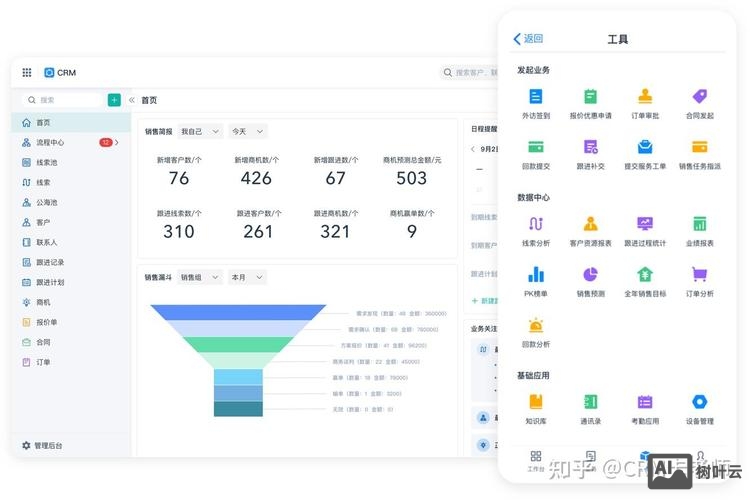Click the top blue funnel segment

[238, 312]
